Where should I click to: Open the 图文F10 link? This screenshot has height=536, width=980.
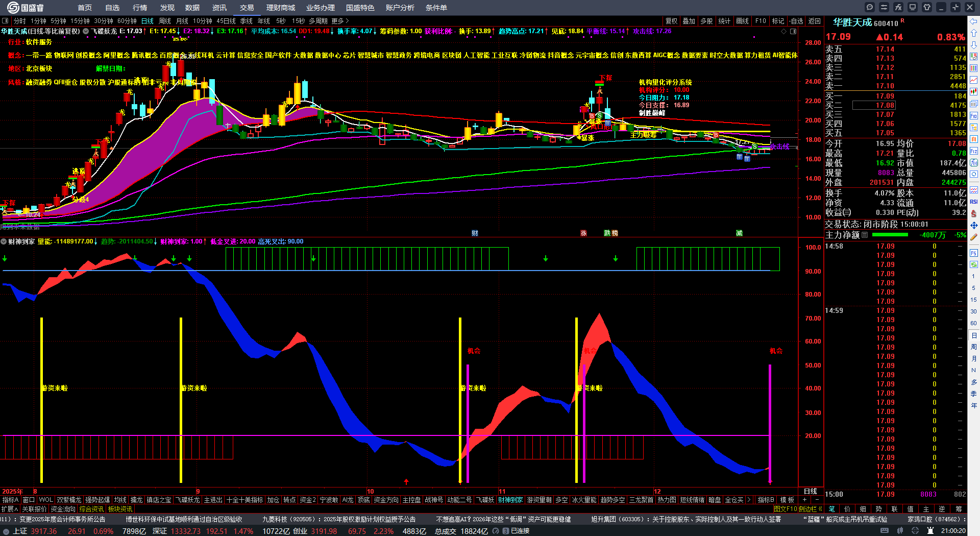click(x=785, y=509)
